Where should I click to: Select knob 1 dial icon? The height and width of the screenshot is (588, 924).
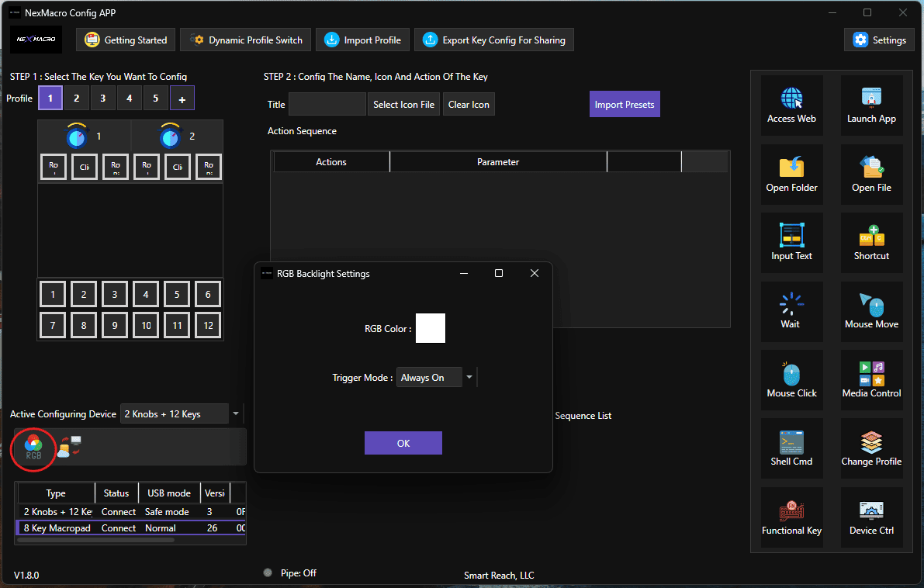77,136
